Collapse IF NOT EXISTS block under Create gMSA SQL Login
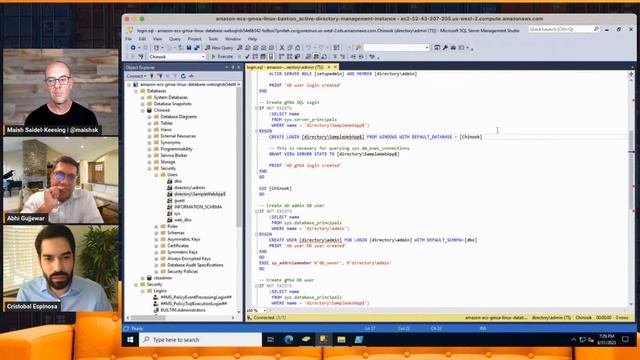 [x=257, y=108]
